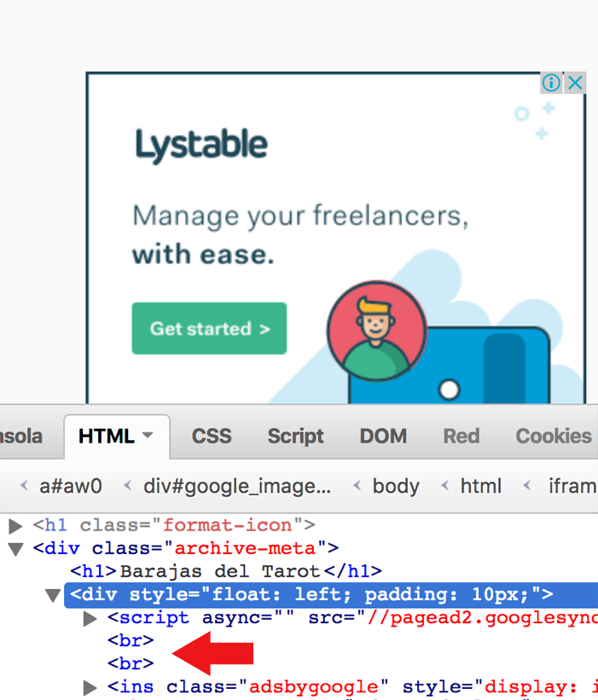This screenshot has width=598, height=700.
Task: Select html in the breadcrumb path
Action: 480,486
